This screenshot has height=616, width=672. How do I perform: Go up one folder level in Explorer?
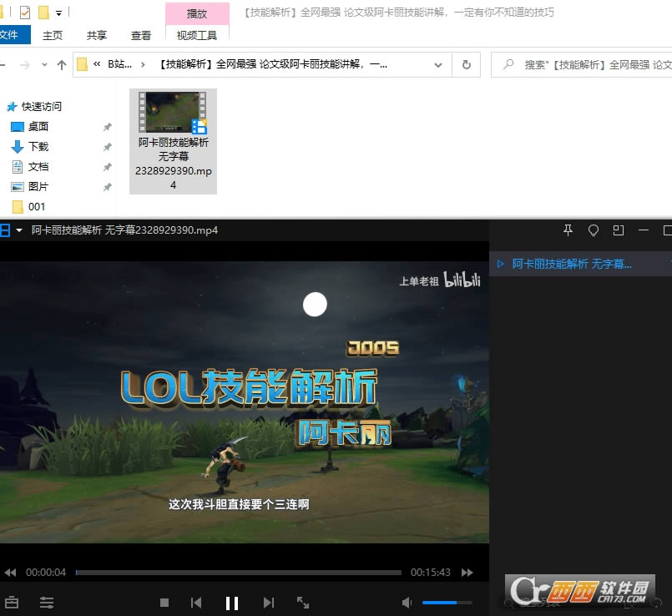(x=62, y=65)
